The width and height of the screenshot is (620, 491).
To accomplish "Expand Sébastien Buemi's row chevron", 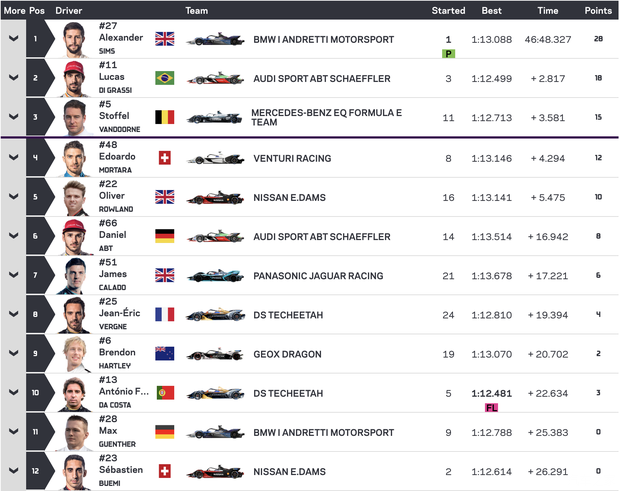I will coord(14,471).
